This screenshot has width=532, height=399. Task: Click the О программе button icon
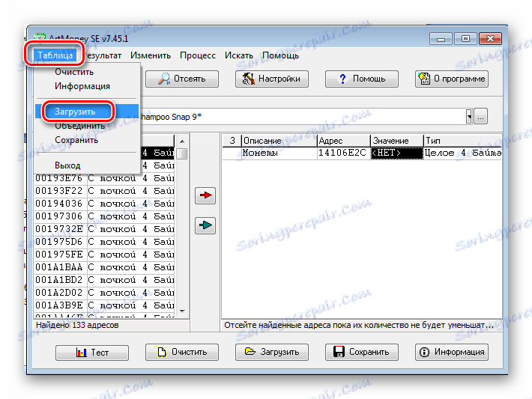(x=424, y=79)
